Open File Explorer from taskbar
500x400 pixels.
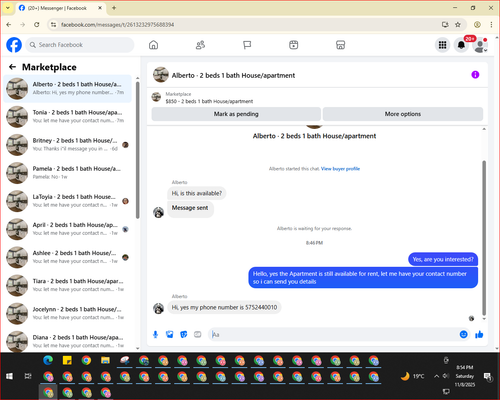click(x=106, y=360)
